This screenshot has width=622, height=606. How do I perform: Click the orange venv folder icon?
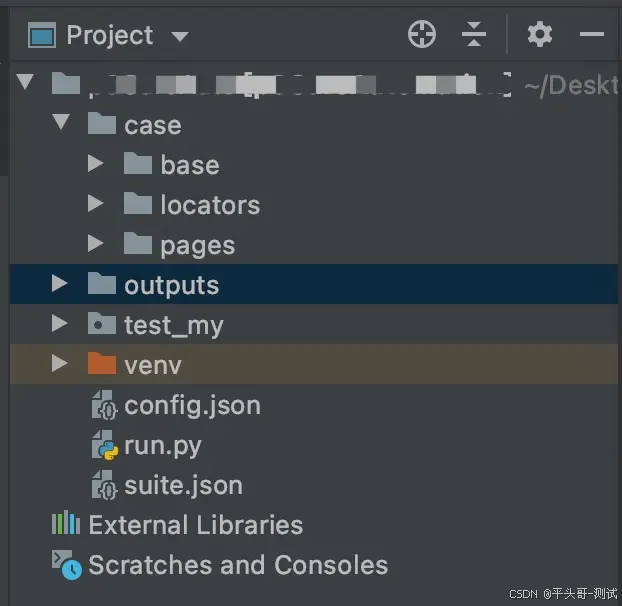(x=102, y=363)
